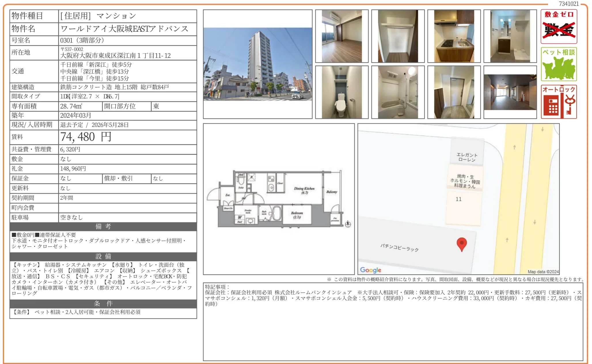This screenshot has width=592, height=364.
Task: Open the bathroom shower photo thumbnail
Action: point(398,92)
